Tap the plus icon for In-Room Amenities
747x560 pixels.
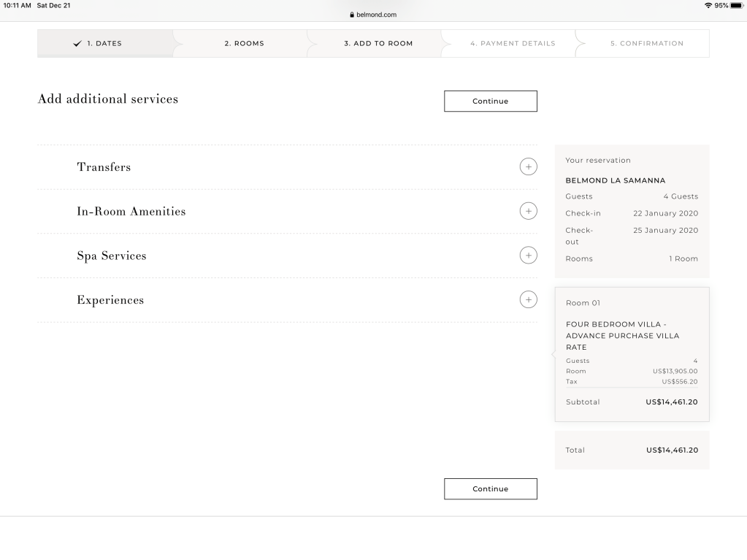point(528,211)
